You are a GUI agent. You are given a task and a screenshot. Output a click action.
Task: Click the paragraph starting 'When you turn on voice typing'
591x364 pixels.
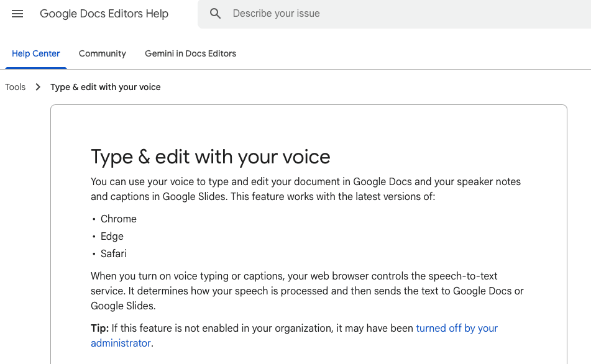tap(307, 291)
